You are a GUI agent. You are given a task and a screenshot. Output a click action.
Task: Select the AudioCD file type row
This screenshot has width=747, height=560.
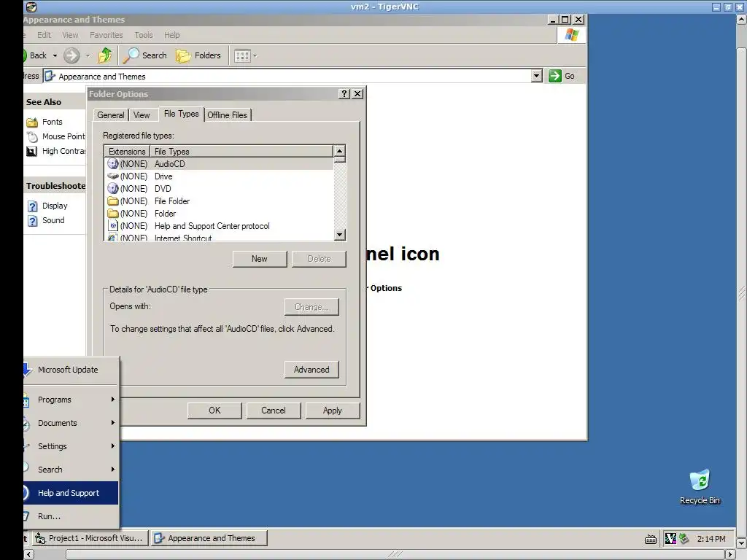click(219, 164)
